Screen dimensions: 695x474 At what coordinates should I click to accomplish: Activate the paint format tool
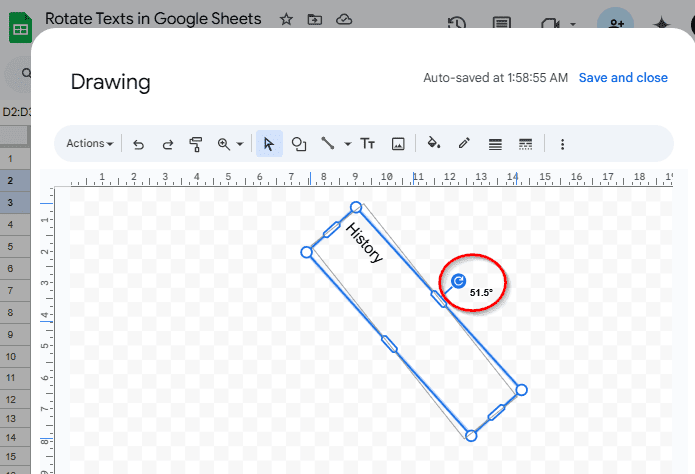196,144
